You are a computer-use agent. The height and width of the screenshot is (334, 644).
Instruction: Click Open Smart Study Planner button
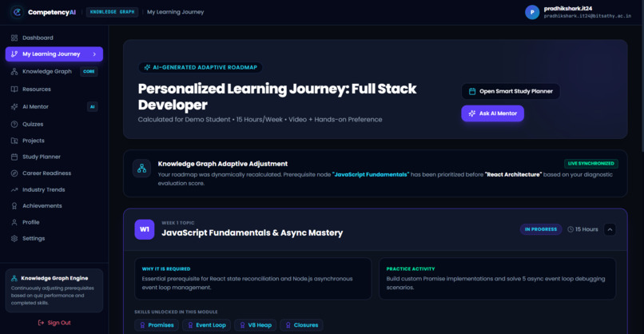tap(511, 91)
